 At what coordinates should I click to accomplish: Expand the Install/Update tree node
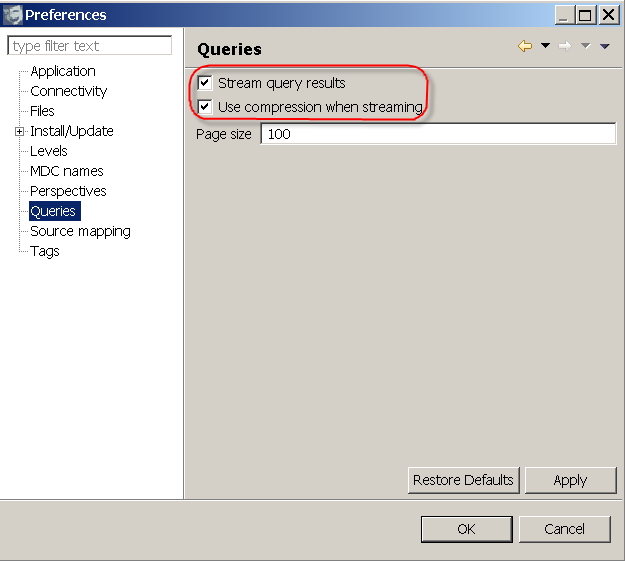point(19,131)
